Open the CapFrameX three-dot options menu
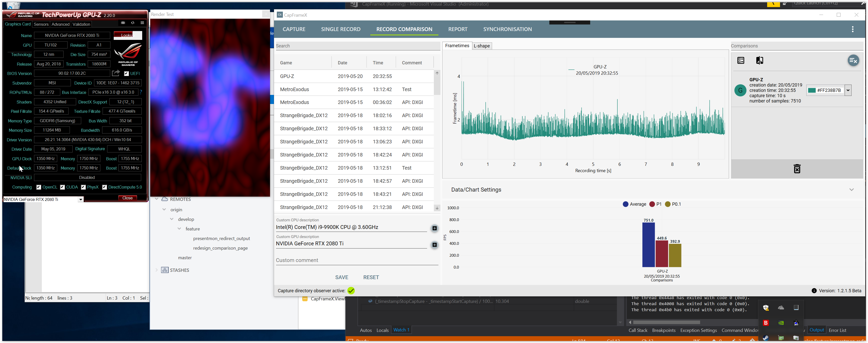The height and width of the screenshot is (343, 868). (x=853, y=29)
